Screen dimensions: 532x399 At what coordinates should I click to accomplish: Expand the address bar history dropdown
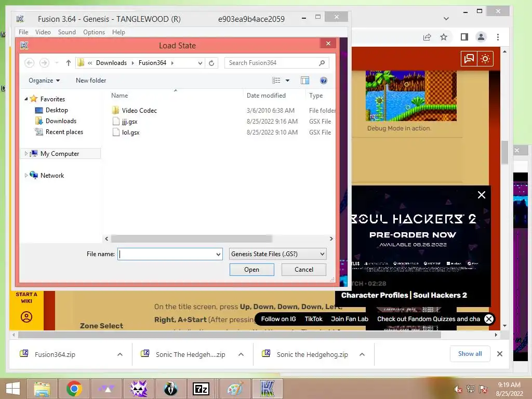tap(200, 63)
